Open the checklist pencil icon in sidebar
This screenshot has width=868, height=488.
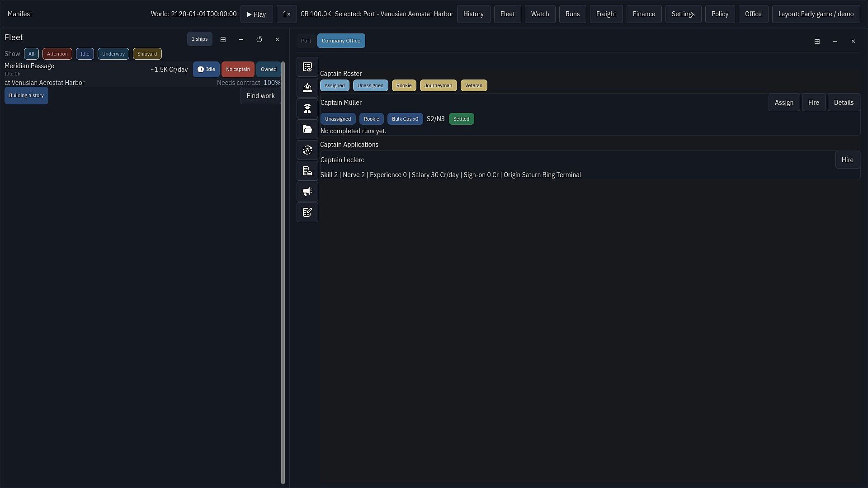307,213
